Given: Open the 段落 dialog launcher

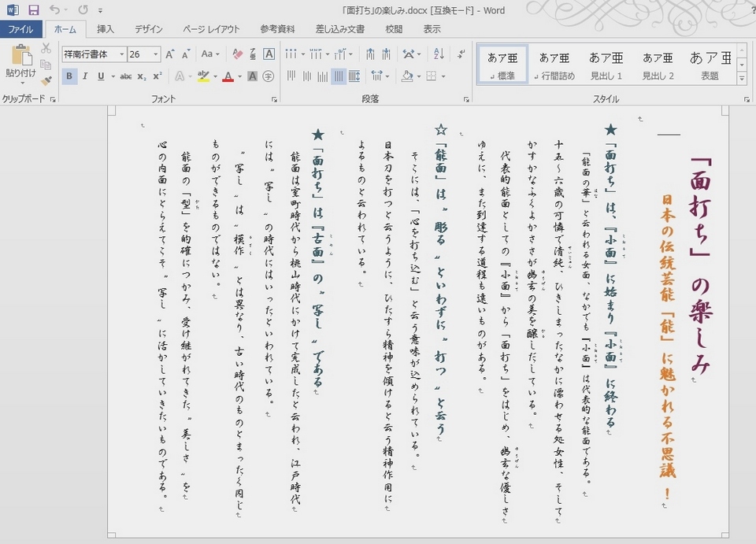Looking at the screenshot, I should (466, 99).
